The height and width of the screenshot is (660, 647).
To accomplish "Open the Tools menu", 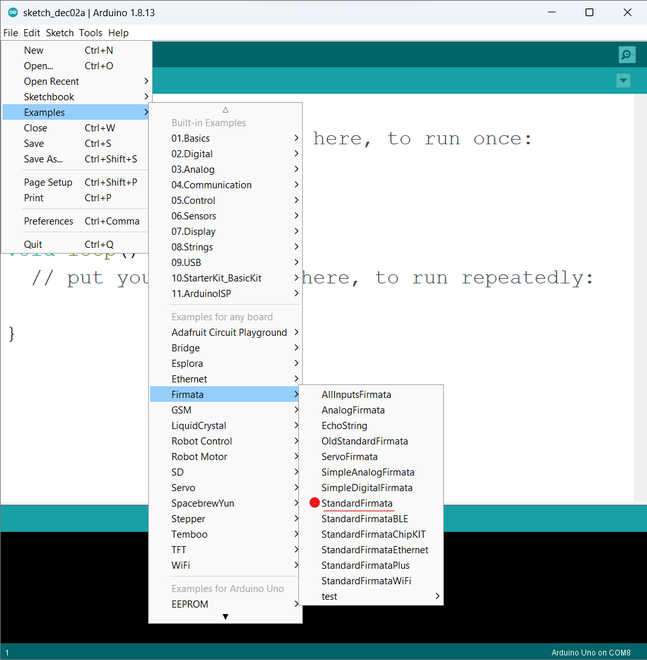I will [x=91, y=33].
